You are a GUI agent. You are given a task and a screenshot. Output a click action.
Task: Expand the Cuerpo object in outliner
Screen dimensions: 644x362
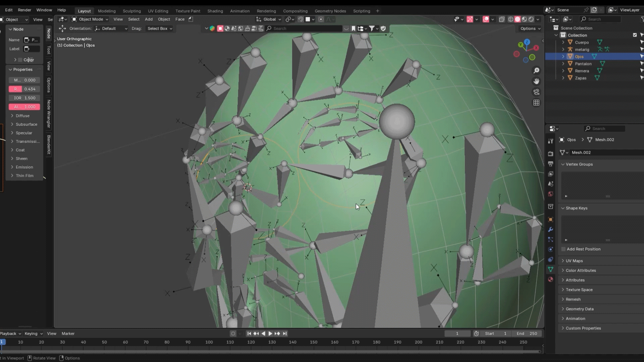(x=563, y=43)
